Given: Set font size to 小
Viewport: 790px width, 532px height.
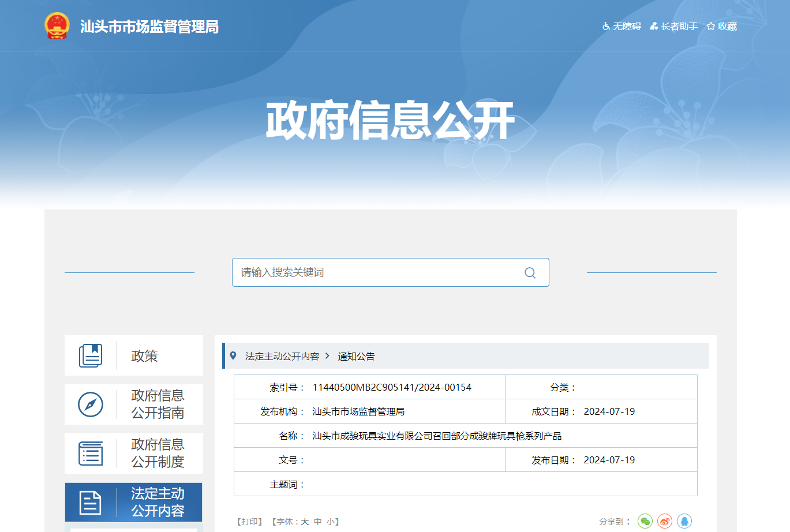Looking at the screenshot, I should 330,522.
